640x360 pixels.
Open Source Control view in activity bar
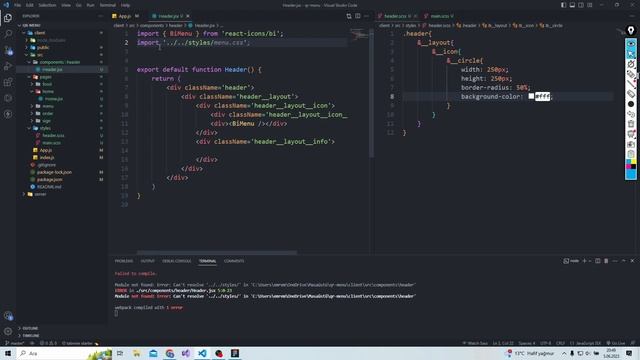coord(8,50)
